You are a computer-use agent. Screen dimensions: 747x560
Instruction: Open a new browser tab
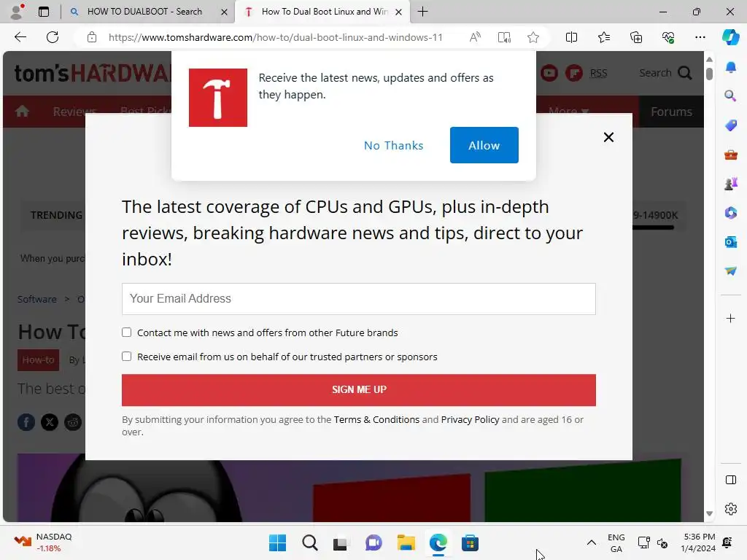click(x=422, y=12)
